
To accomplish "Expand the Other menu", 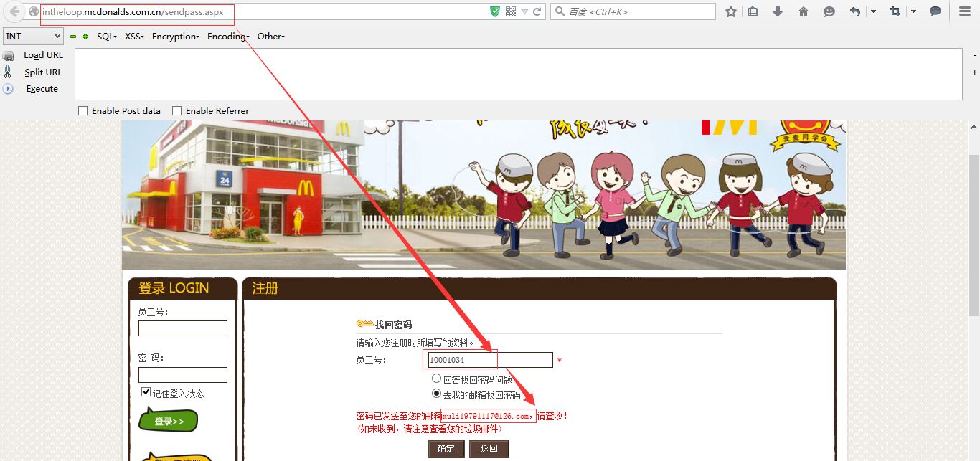I will [271, 37].
